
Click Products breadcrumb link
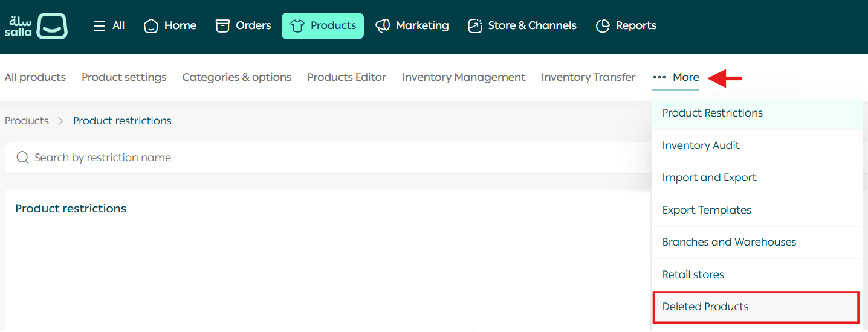point(27,121)
